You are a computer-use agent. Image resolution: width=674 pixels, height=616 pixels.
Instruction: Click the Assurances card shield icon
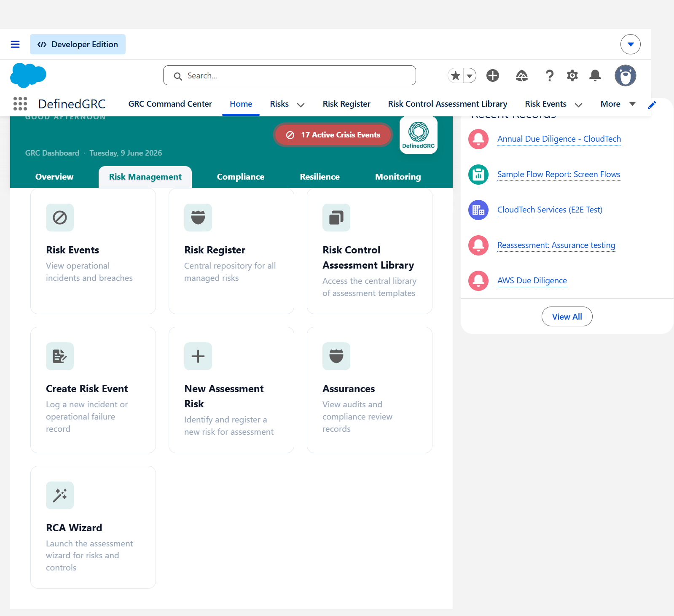tap(336, 356)
